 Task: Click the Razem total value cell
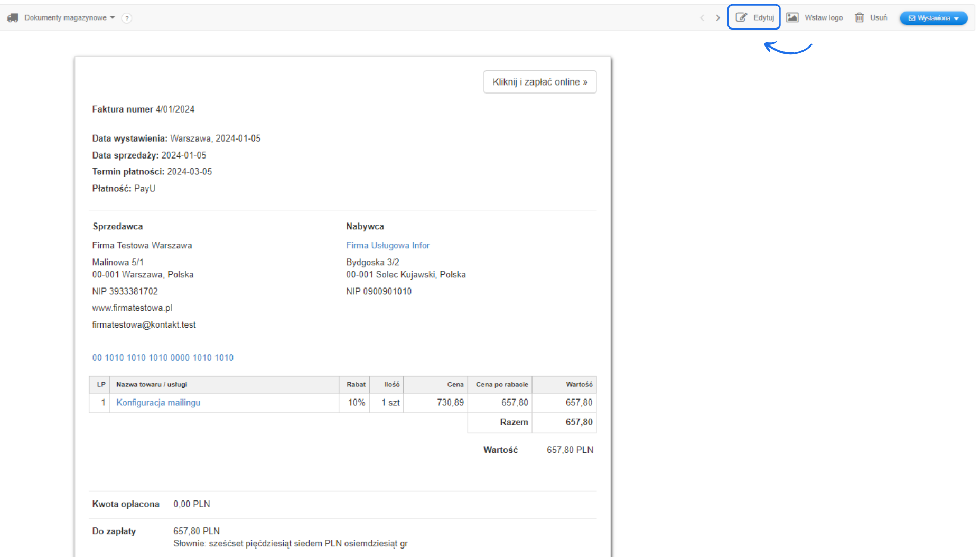tap(579, 422)
